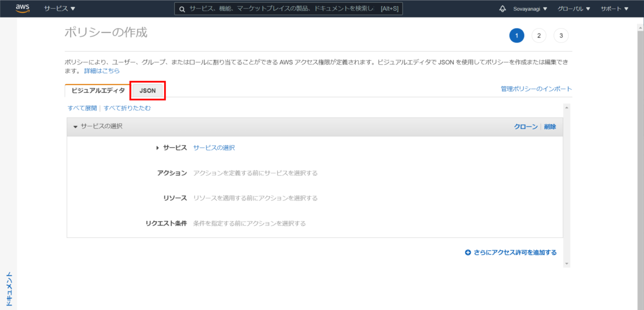This screenshot has height=310, width=644.
Task: Click the AWS logo in the top bar
Action: (23, 8)
